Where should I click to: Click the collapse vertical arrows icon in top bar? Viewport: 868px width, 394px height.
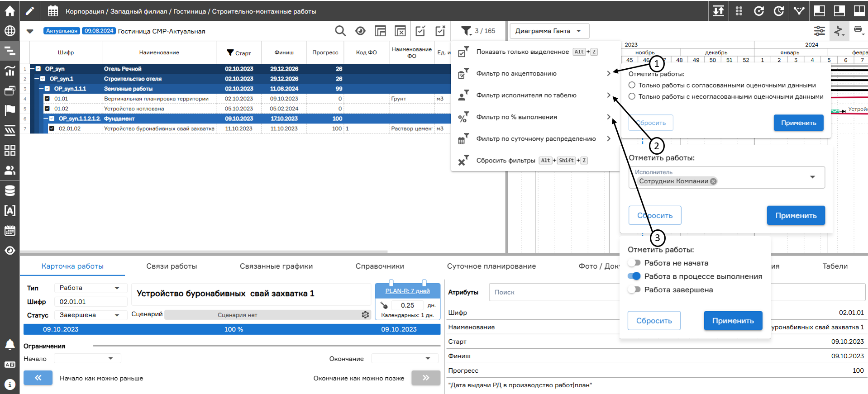[x=719, y=11]
